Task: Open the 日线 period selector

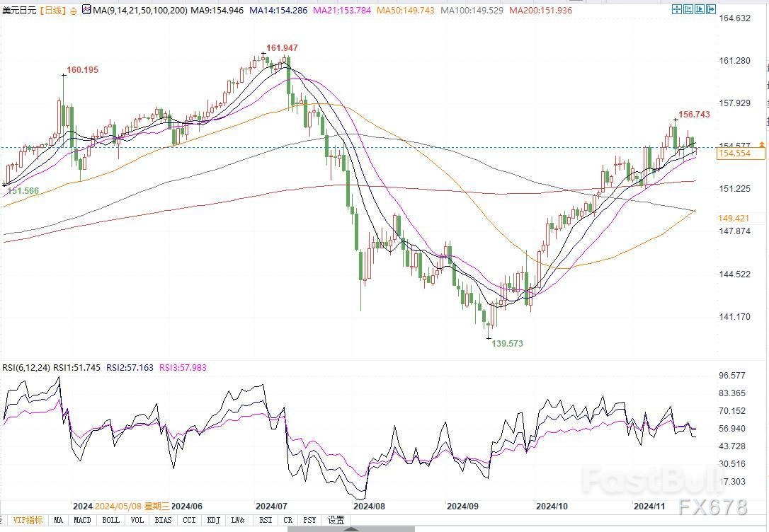Action: (52, 11)
